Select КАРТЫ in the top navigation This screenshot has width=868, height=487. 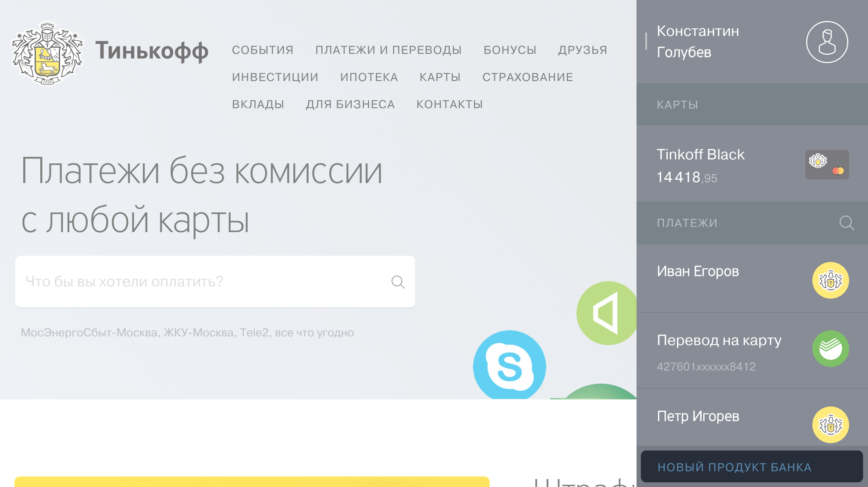tap(440, 77)
